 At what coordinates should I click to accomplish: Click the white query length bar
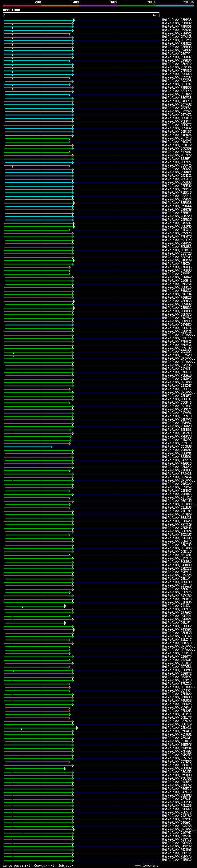81,12
